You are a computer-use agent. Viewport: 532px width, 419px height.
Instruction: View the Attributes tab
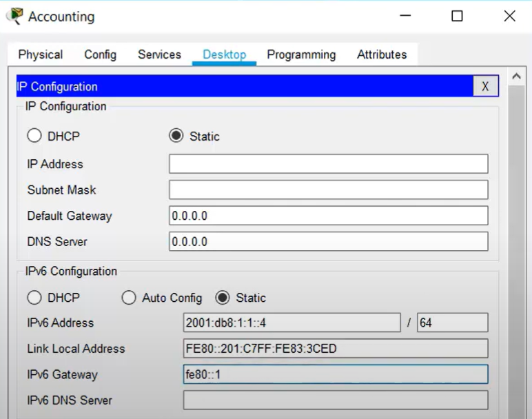pyautogui.click(x=382, y=54)
